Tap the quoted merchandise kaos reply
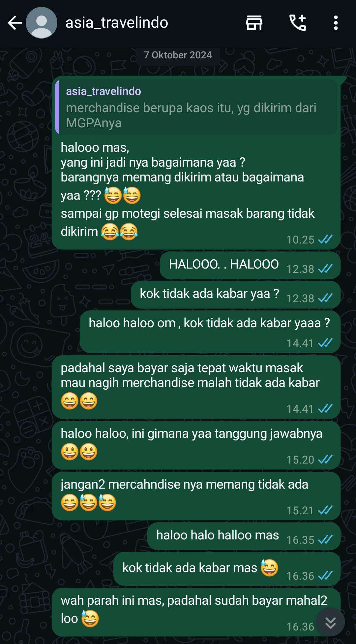Image resolution: width=356 pixels, height=644 pixels. [196, 107]
